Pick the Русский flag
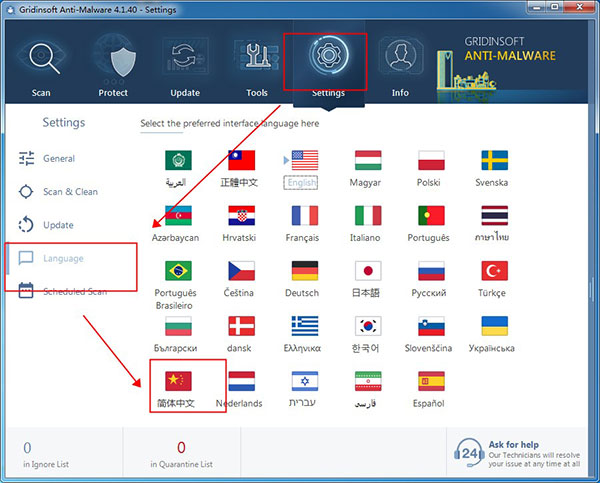600x483 pixels. click(x=431, y=271)
